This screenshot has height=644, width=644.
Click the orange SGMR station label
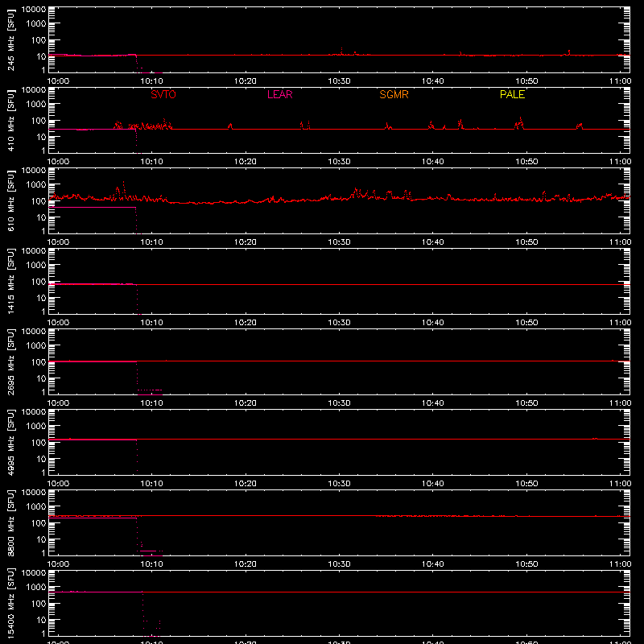[394, 94]
